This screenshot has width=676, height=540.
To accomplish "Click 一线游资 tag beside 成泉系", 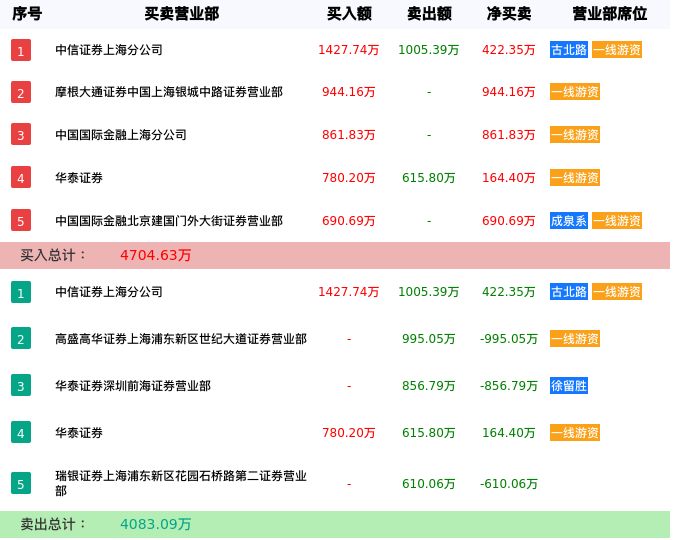I will tap(617, 221).
